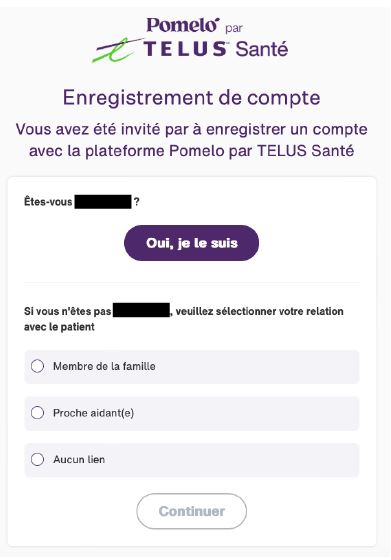The height and width of the screenshot is (560, 391).
Task: Pick the "Aucun lien" radio circle
Action: tap(37, 459)
